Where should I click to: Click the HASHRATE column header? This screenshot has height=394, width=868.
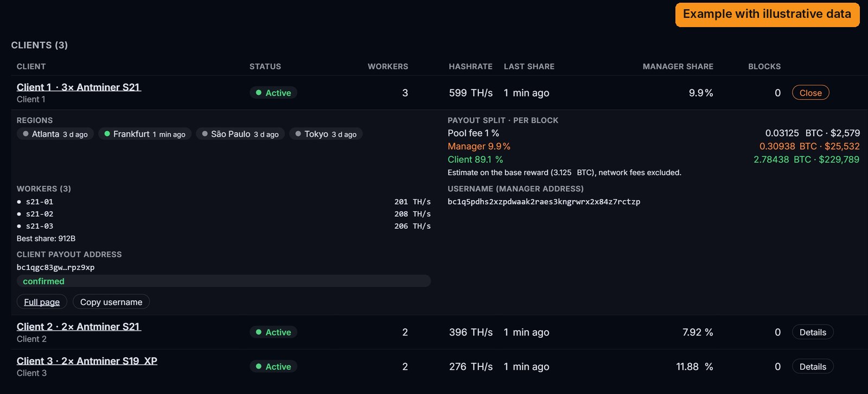pos(471,66)
